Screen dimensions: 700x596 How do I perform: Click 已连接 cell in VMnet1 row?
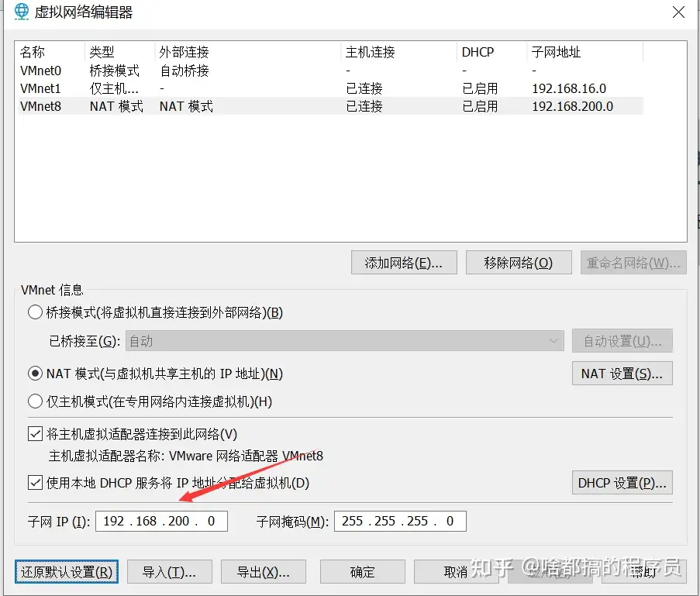click(365, 88)
